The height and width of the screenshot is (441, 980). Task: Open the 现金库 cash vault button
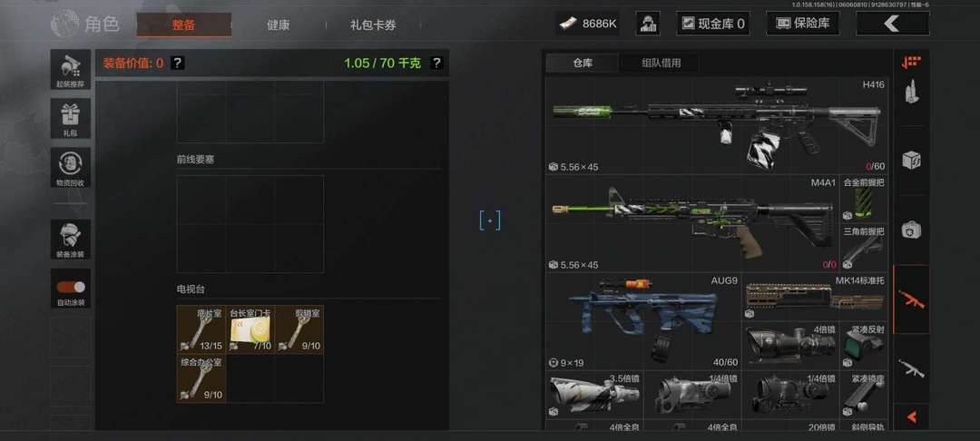pyautogui.click(x=713, y=24)
